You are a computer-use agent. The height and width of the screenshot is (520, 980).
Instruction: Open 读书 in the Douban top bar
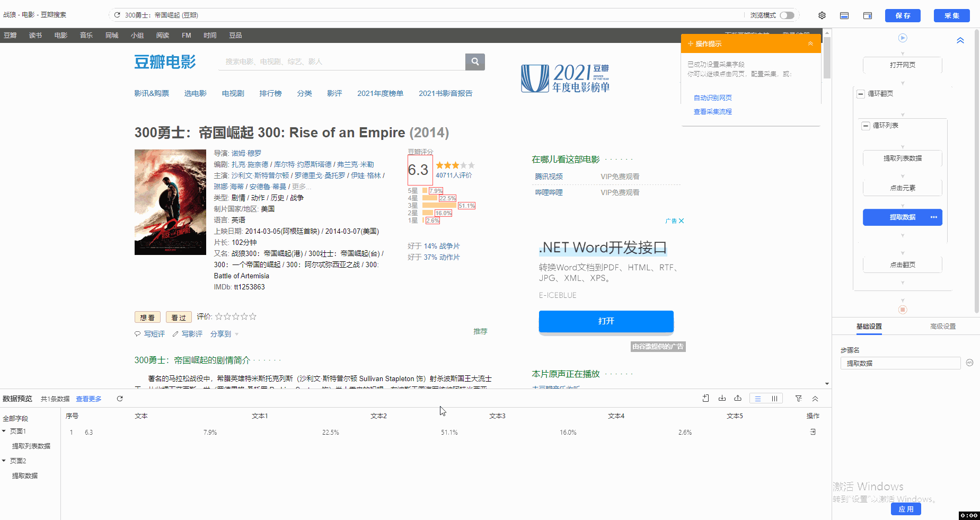point(36,36)
